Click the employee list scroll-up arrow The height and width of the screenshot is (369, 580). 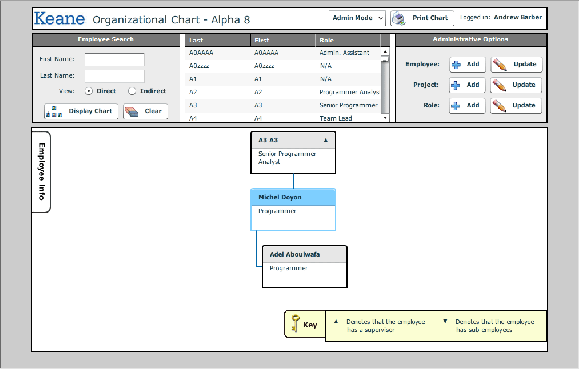click(385, 52)
